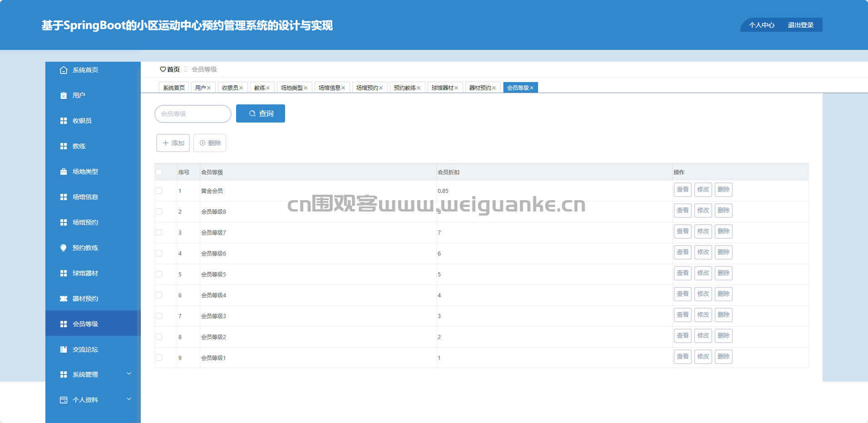Check the box for 会员等级7 row
Screen dimensions: 868x423
click(159, 232)
